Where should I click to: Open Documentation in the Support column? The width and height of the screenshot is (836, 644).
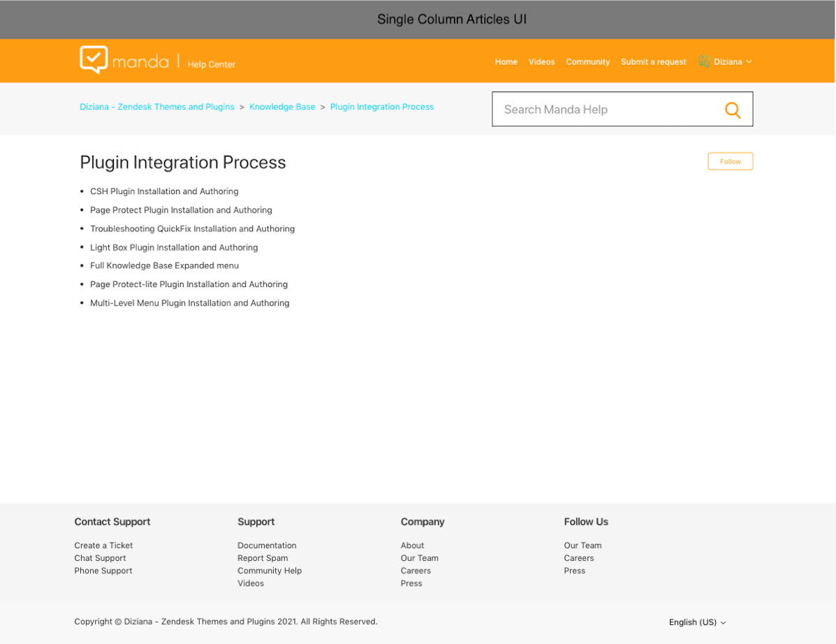click(267, 546)
